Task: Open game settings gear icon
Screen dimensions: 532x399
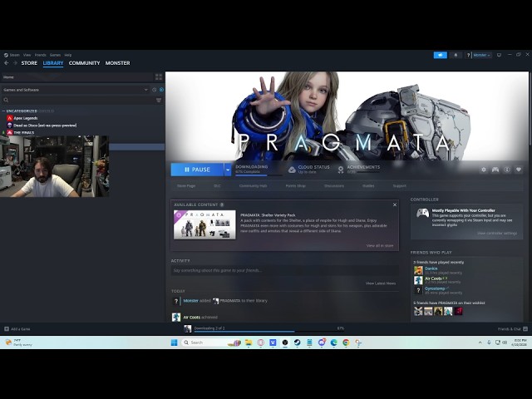Action: pos(484,170)
